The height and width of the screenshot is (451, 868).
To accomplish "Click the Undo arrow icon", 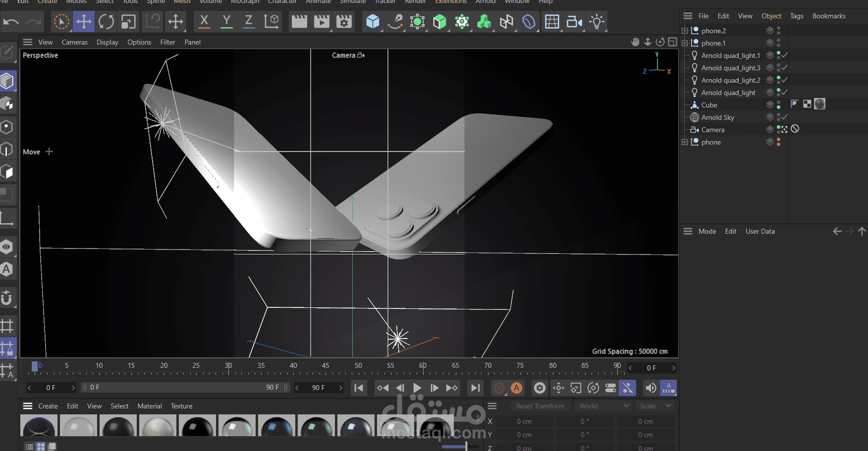I will pyautogui.click(x=11, y=22).
